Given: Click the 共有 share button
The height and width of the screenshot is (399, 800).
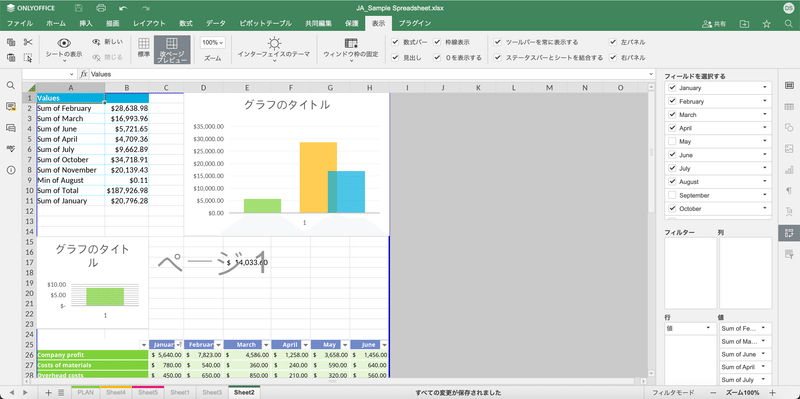Looking at the screenshot, I should pos(714,23).
